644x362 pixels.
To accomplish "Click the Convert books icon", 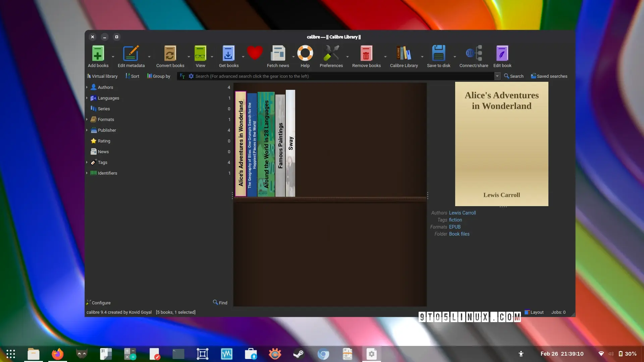I will pos(170,54).
